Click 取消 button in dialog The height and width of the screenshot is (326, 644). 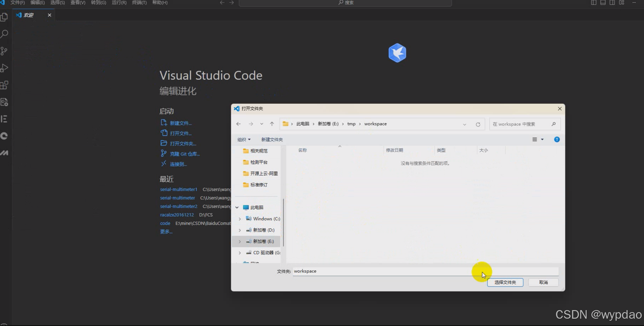(x=543, y=282)
